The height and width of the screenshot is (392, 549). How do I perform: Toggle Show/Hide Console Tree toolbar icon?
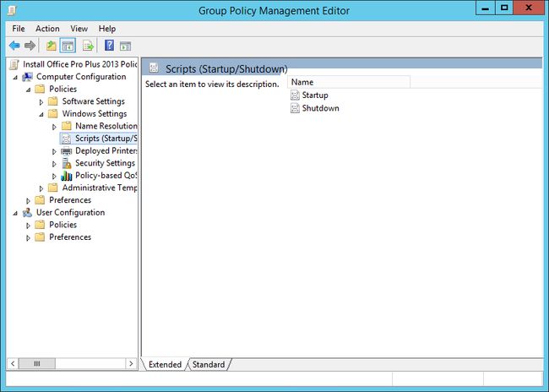click(x=68, y=46)
